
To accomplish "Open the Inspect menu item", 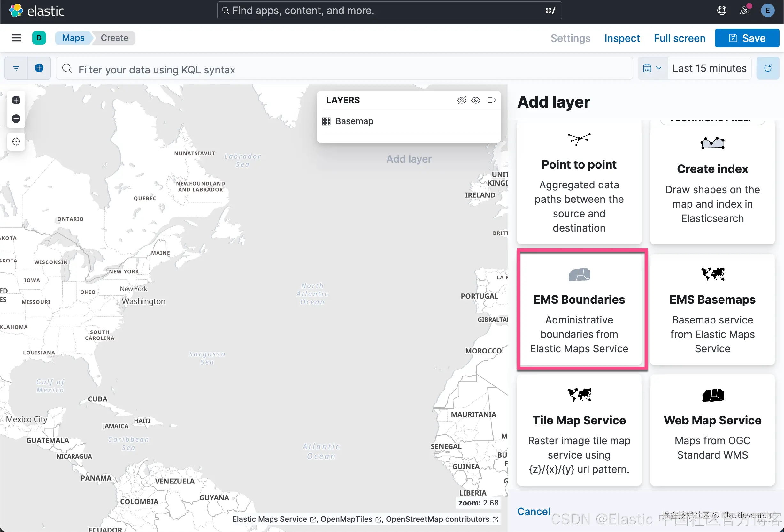I will pos(622,38).
